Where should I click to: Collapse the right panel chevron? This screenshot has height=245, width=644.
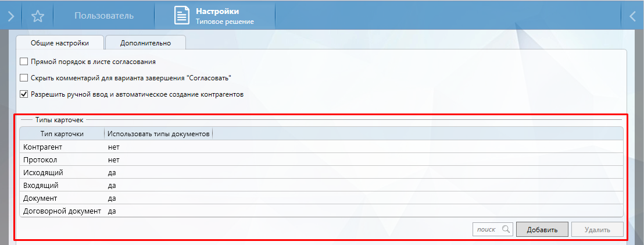pyautogui.click(x=633, y=16)
